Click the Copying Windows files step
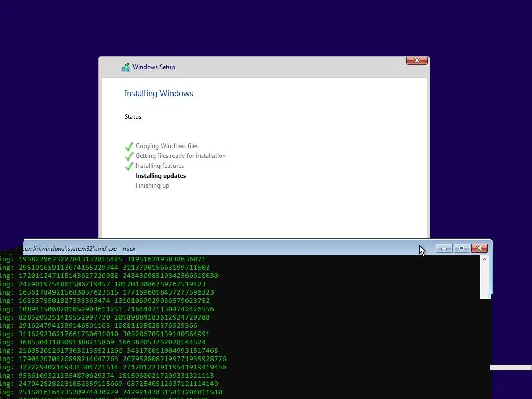 167,146
